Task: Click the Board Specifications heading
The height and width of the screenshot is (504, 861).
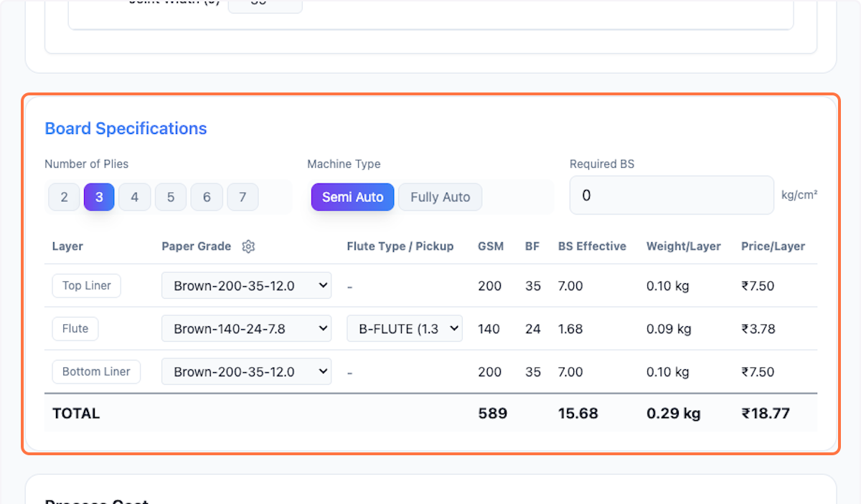Action: click(x=126, y=128)
